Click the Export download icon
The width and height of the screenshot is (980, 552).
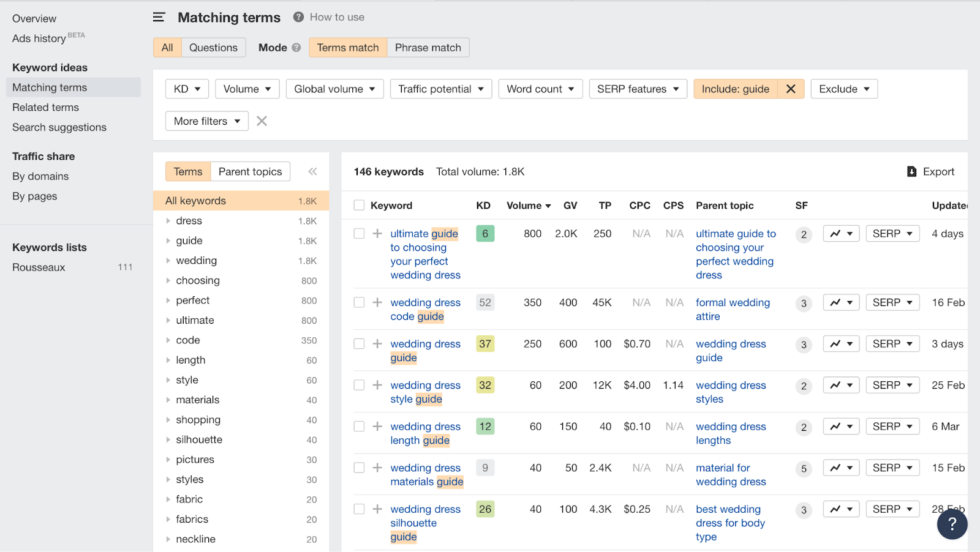911,172
